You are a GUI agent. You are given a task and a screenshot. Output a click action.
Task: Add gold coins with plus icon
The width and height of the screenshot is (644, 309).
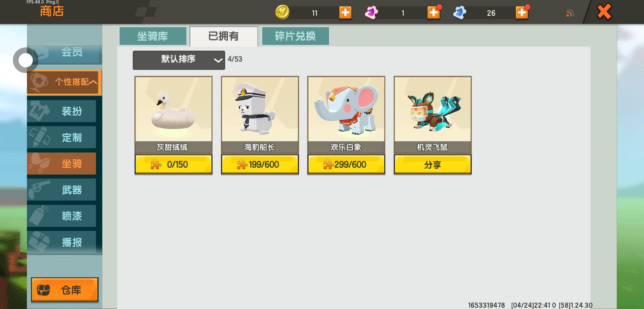pos(345,13)
